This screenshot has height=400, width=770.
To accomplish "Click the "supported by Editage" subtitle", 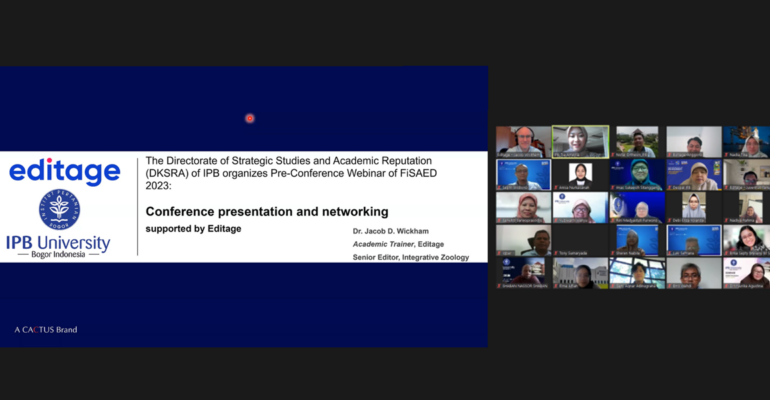I will 194,228.
